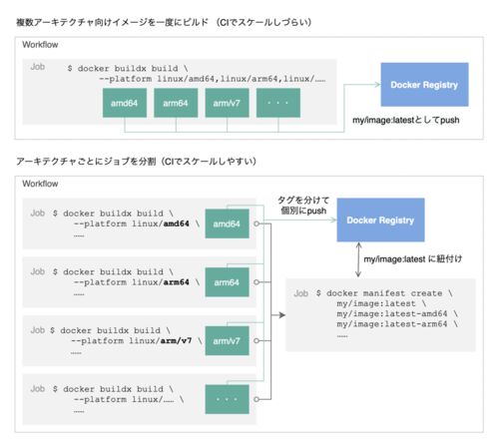Click the circle connector next to lower arm64

256,282
